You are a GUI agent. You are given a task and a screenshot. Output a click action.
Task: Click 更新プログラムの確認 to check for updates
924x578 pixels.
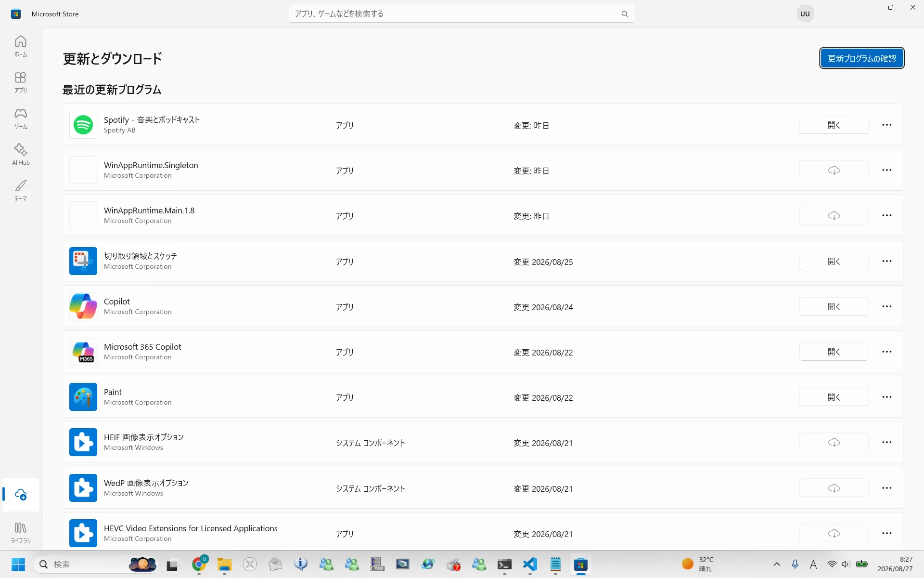tap(862, 58)
